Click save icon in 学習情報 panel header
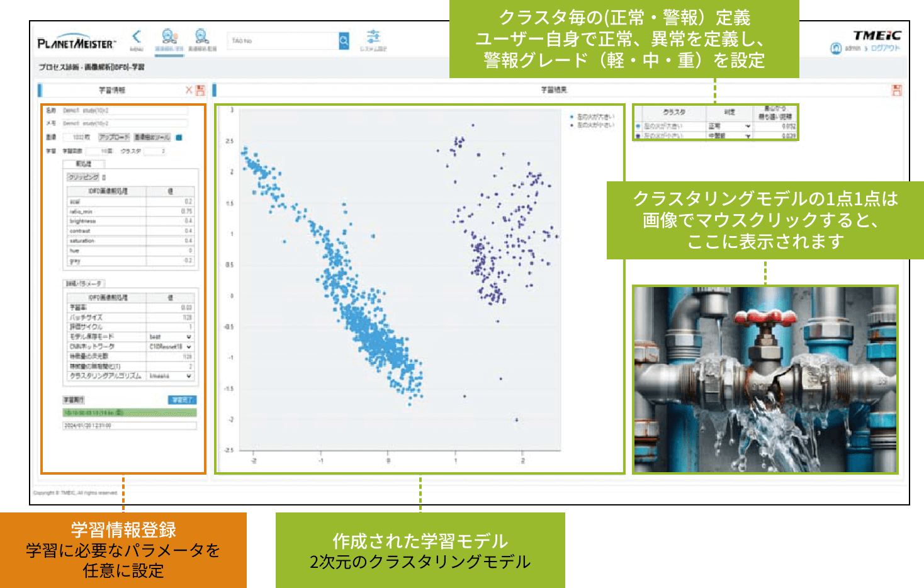The height and width of the screenshot is (588, 924). click(200, 90)
